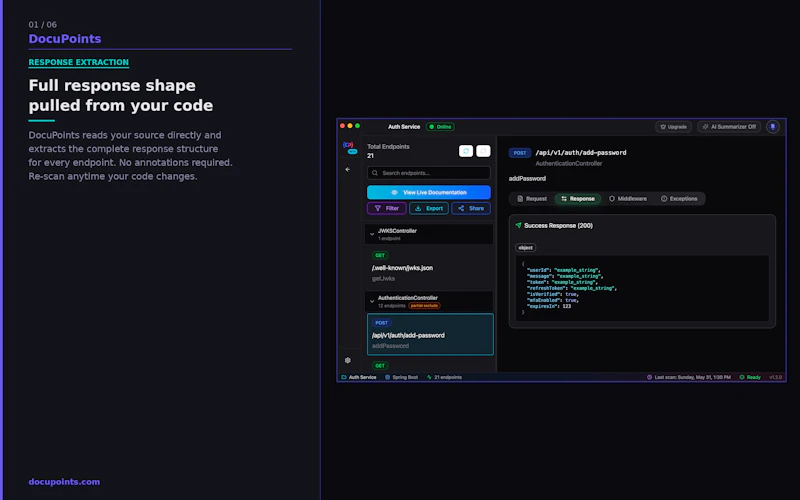Viewport: 800px width, 500px height.
Task: Click the Last scan: Sunday, May 31 text
Action: coord(692,377)
